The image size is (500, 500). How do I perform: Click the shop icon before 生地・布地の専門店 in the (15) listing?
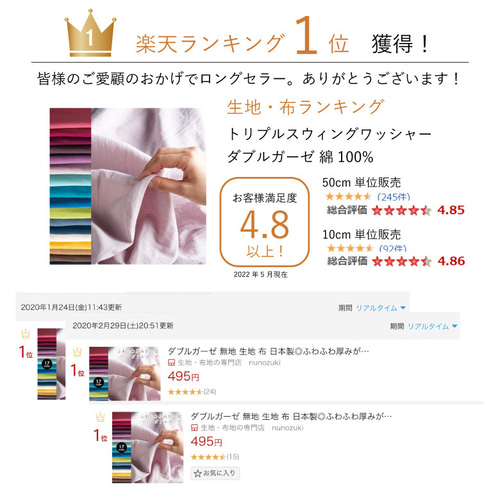(195, 428)
